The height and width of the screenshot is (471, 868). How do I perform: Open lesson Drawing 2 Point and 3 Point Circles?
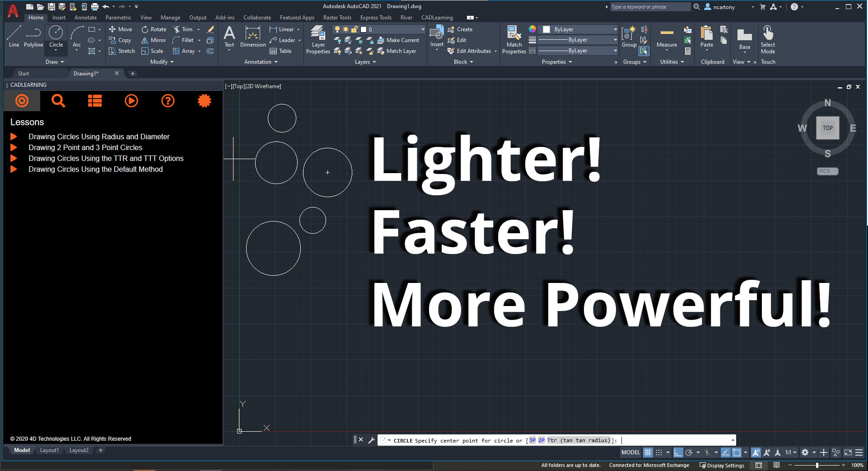tap(85, 147)
